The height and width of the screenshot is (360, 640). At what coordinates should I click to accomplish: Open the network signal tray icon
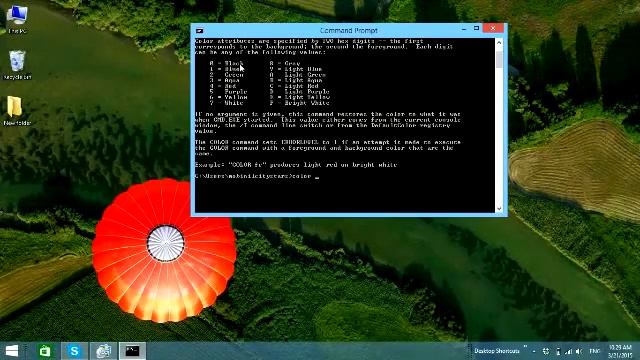pos(568,351)
